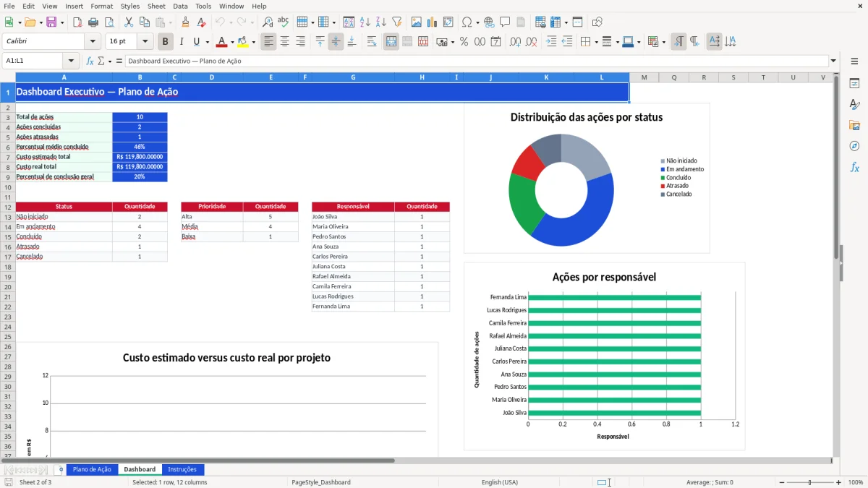Click English (USA) language in status bar
Viewport: 868px width, 488px height.
pyautogui.click(x=500, y=482)
